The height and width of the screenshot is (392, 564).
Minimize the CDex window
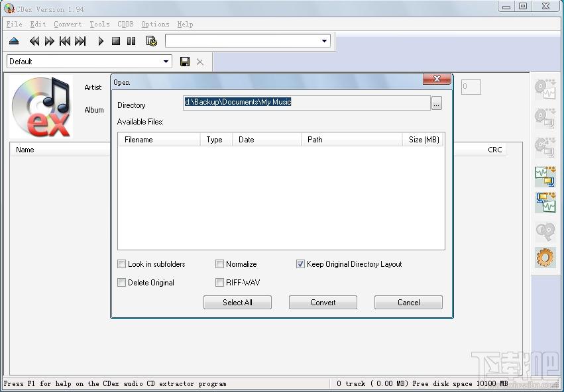coord(506,6)
